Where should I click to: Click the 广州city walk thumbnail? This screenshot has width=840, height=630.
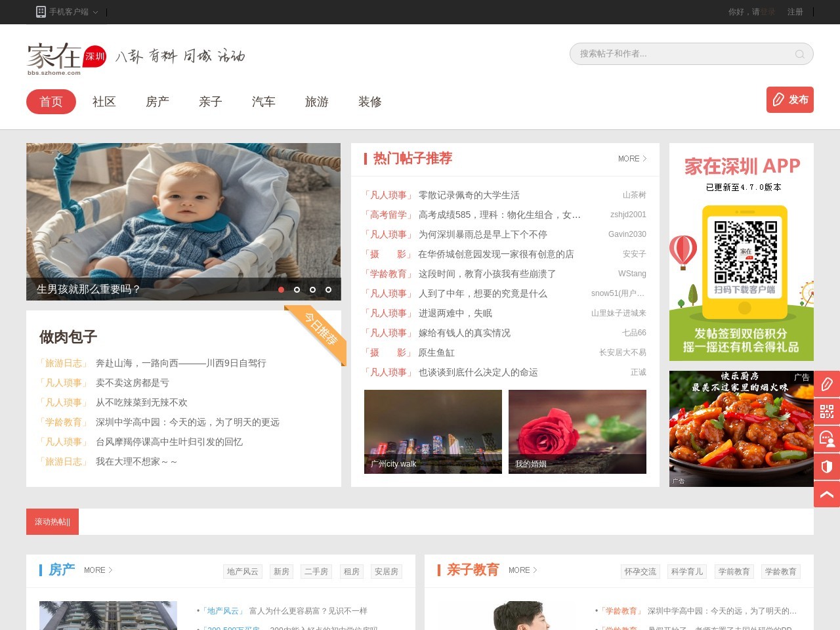click(433, 432)
